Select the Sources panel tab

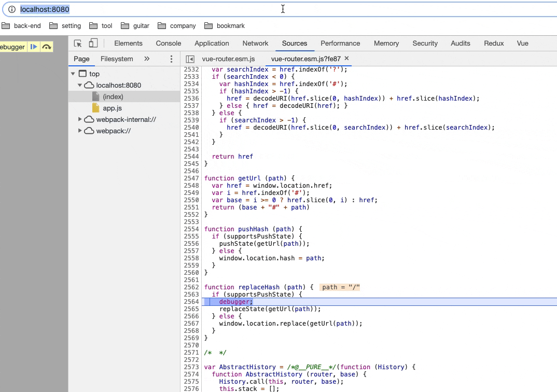coord(295,44)
